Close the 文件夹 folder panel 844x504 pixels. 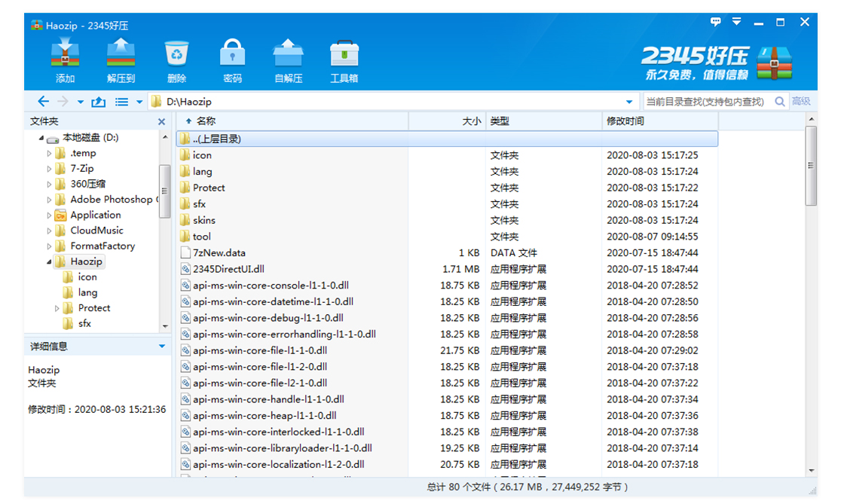click(161, 121)
